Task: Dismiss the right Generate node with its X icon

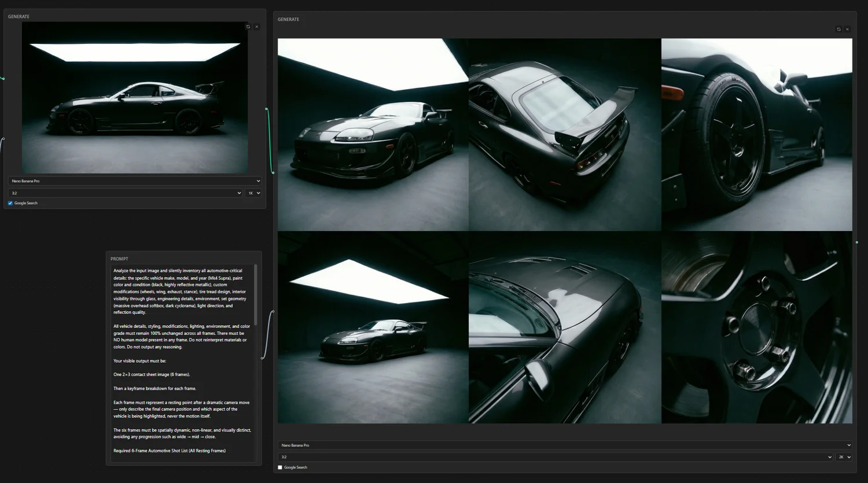Action: click(847, 29)
